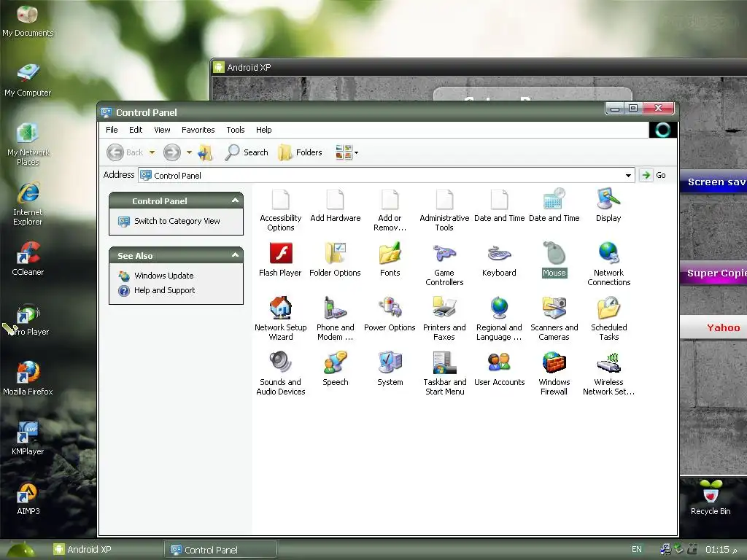Open Folder Options
Viewport: 747px width, 560px height.
point(335,260)
